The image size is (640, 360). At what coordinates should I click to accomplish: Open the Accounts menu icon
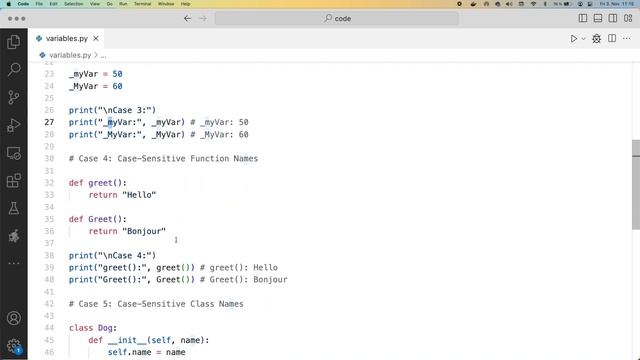coord(13,318)
